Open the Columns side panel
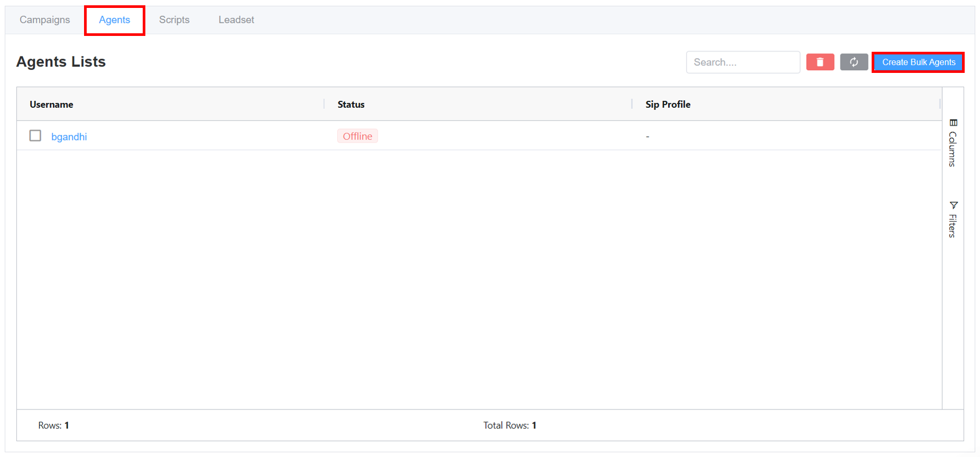The height and width of the screenshot is (457, 980). [x=953, y=143]
